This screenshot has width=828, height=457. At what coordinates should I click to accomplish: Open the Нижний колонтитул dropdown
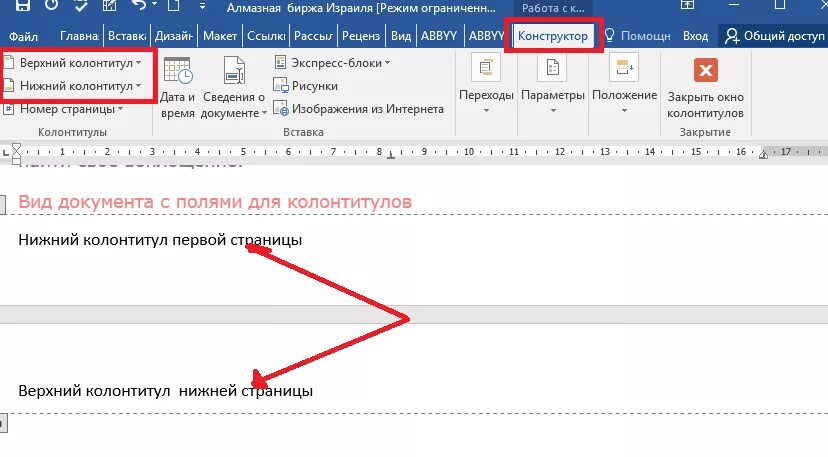[73, 86]
